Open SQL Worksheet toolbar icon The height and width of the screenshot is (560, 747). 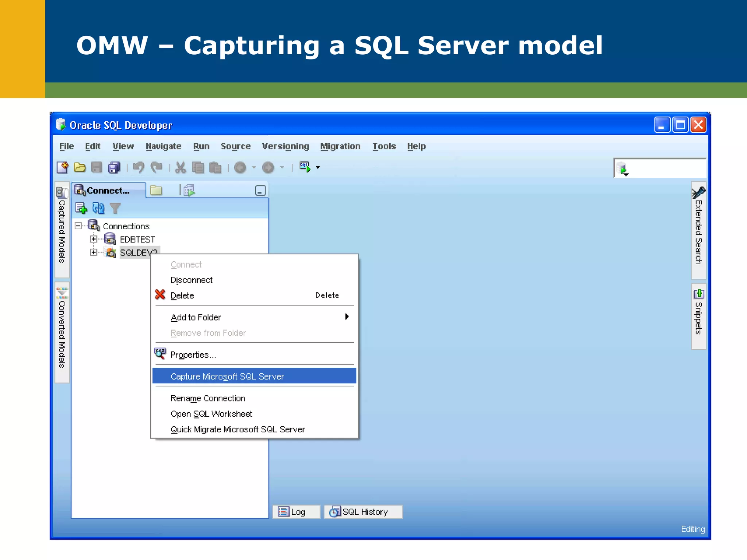coord(305,167)
